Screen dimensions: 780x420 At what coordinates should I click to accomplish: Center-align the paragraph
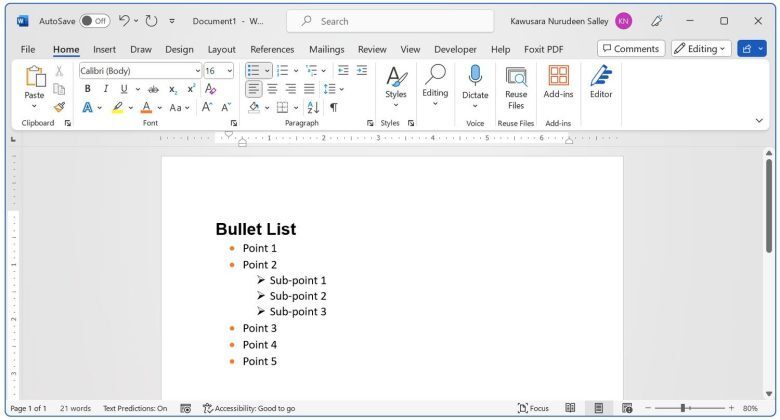coord(272,89)
